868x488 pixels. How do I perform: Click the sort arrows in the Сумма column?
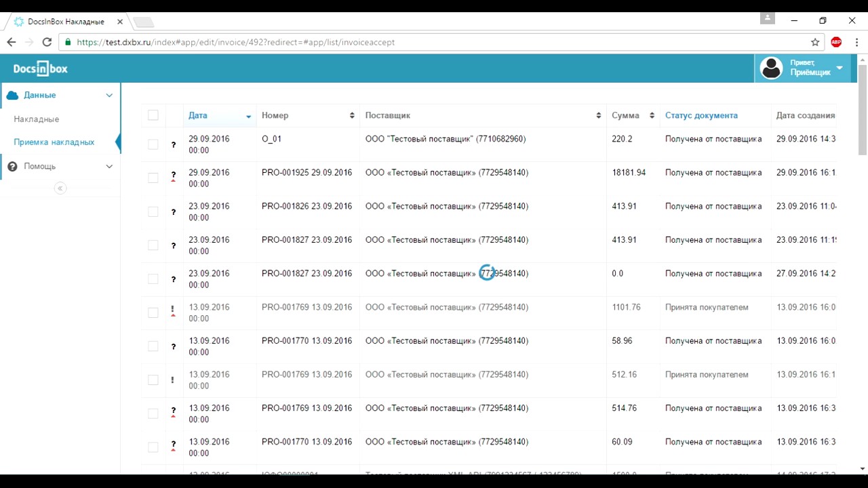click(x=652, y=116)
